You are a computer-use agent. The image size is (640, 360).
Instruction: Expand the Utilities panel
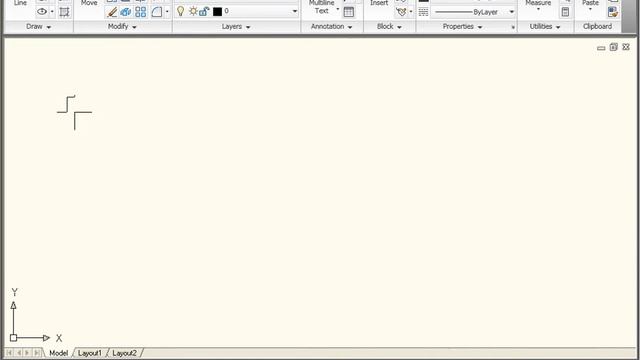pyautogui.click(x=544, y=27)
